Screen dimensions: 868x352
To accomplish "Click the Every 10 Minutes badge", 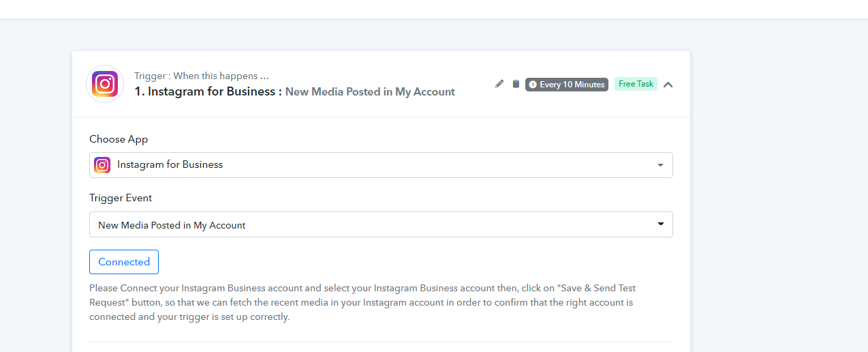I will (x=567, y=85).
